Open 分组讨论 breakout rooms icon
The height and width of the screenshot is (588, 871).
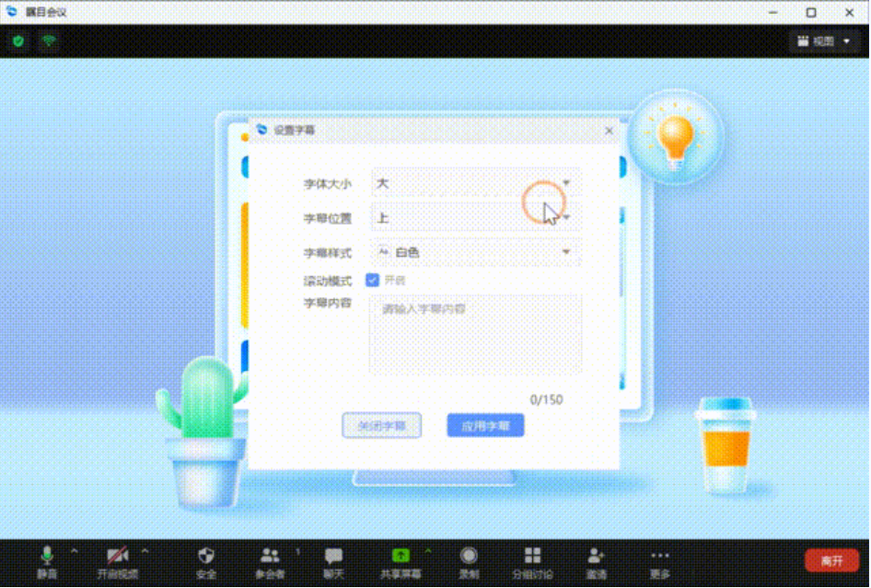[x=532, y=555]
